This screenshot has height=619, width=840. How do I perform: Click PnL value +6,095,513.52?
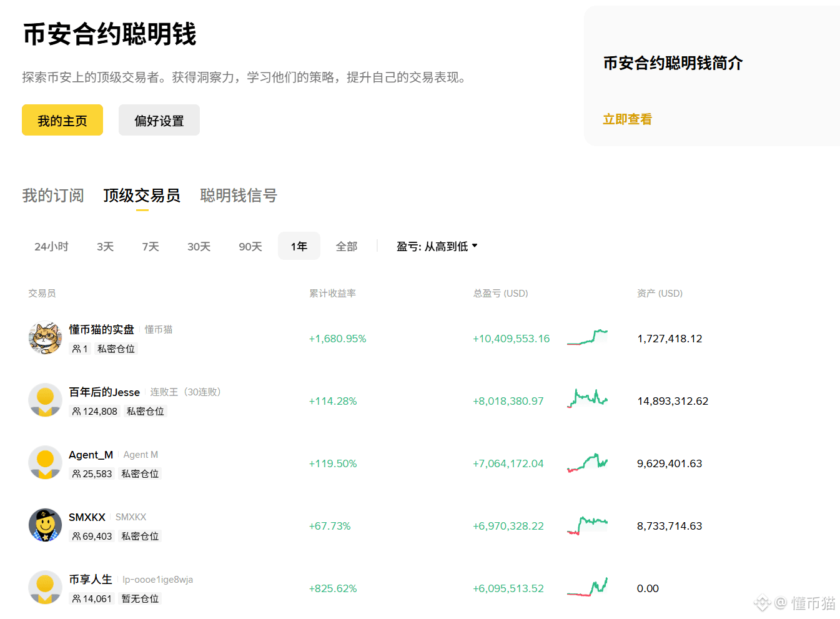click(508, 588)
